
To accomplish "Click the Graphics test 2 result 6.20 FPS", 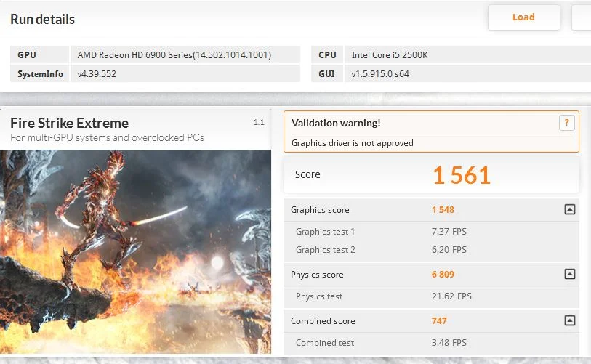I will pos(449,249).
